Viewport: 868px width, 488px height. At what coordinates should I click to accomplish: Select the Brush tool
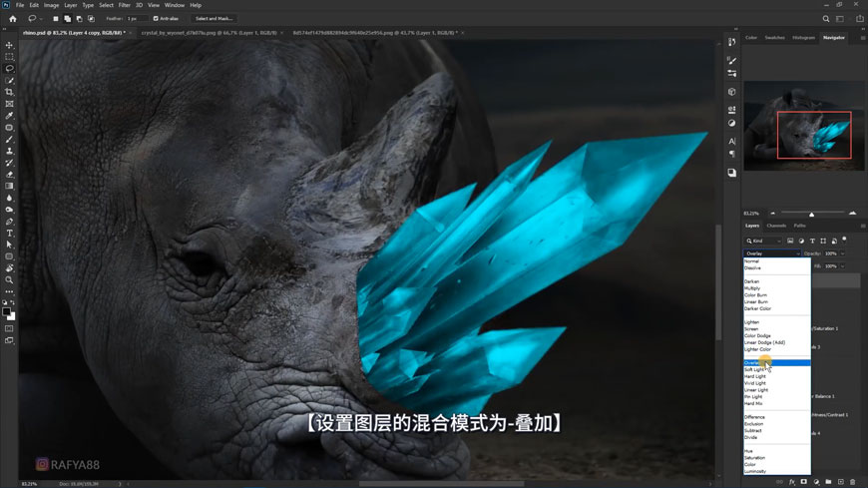click(x=9, y=139)
